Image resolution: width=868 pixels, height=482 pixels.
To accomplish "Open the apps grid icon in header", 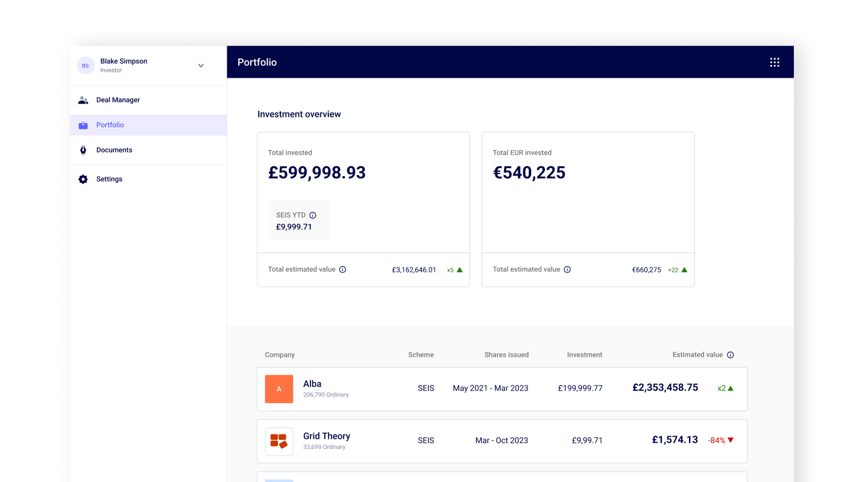I will [x=775, y=62].
